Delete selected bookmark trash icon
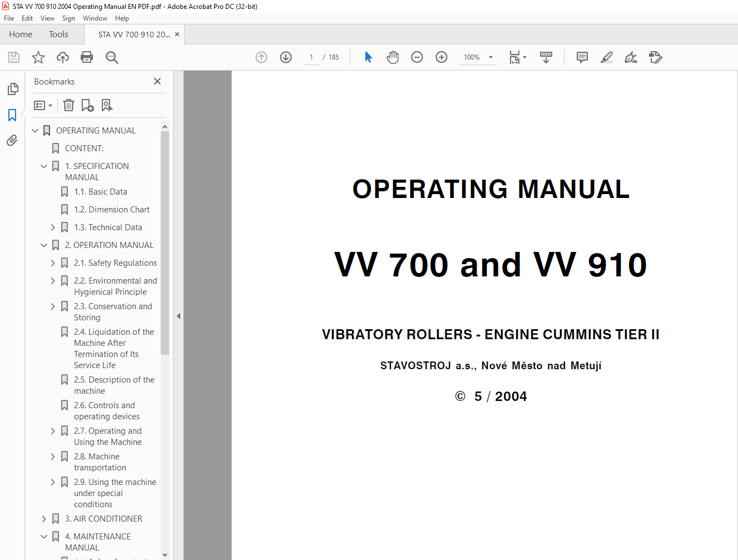 click(68, 105)
